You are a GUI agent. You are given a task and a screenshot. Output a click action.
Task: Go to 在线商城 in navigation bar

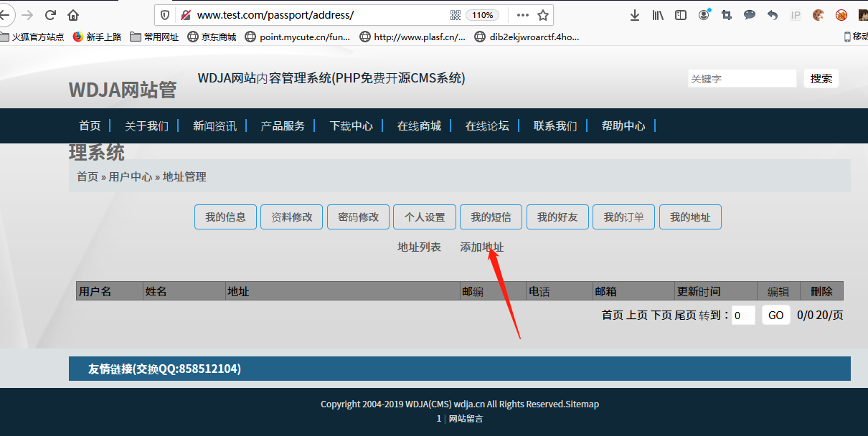tap(419, 126)
